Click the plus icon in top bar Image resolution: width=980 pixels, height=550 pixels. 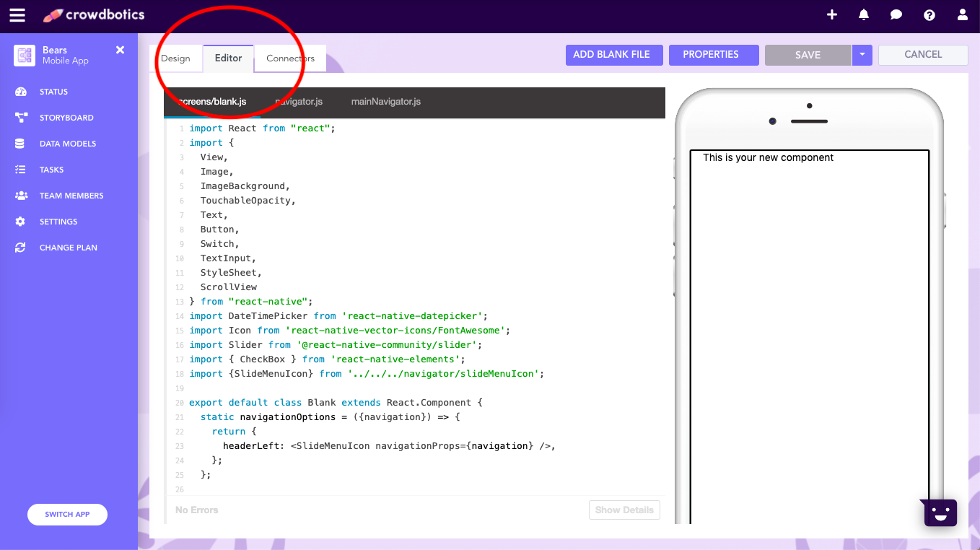click(x=832, y=14)
